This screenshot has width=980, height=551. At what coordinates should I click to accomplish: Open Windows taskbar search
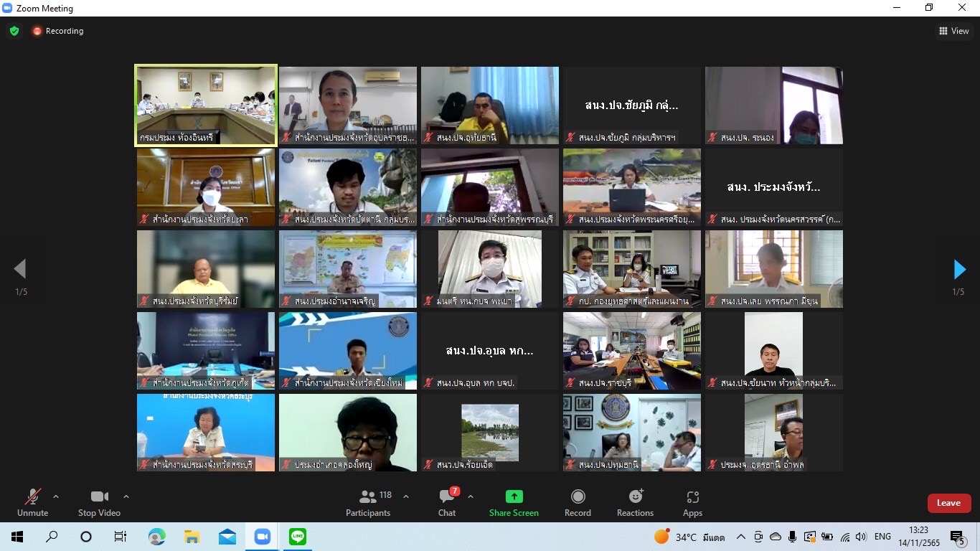[52, 537]
